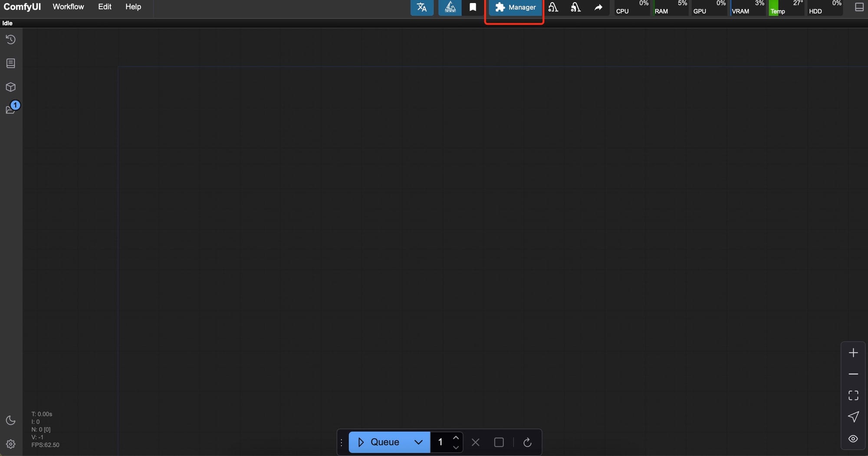
Task: Open the Edit menu
Action: [x=105, y=7]
